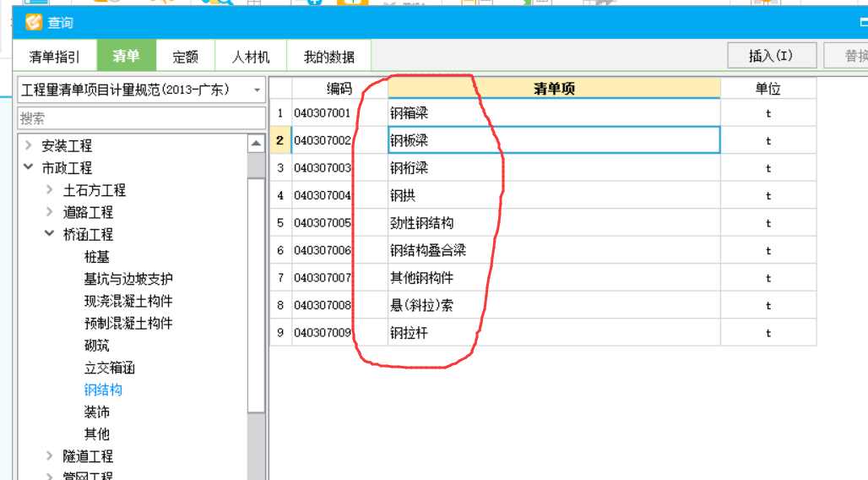Select the 清单 tab
Viewport: 868px width, 480px height.
(126, 56)
